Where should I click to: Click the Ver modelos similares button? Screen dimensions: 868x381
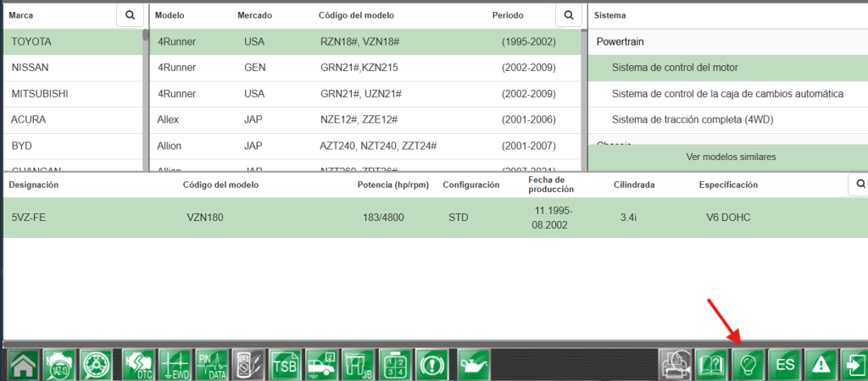[731, 157]
